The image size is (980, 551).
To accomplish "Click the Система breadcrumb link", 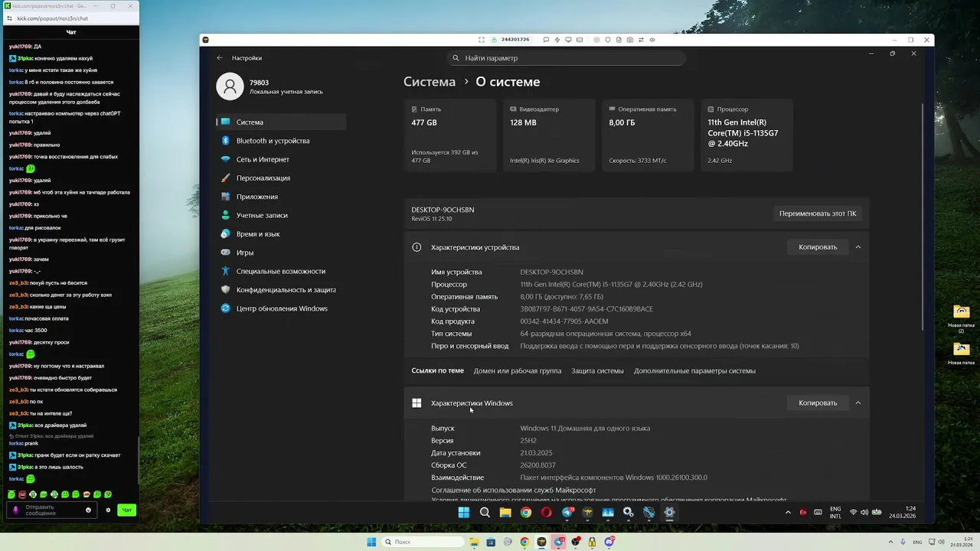I will (430, 82).
